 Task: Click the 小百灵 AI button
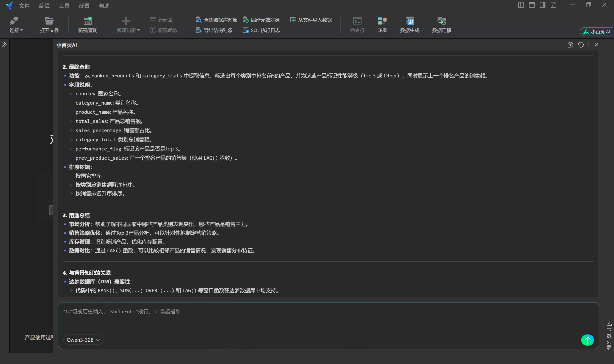pos(596,31)
